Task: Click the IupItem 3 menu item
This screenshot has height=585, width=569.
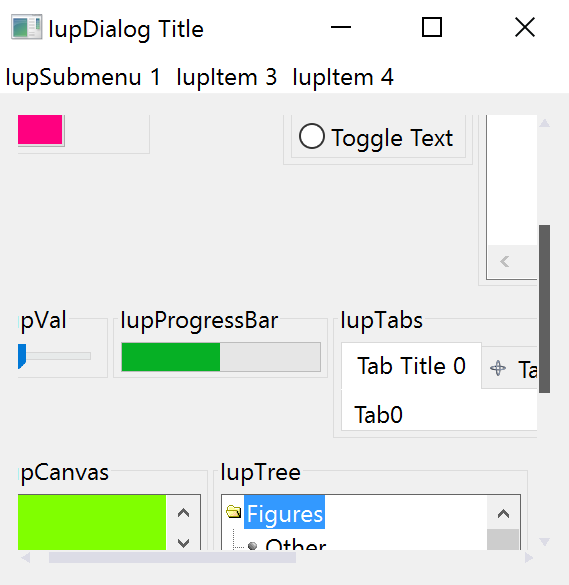Action: pyautogui.click(x=226, y=77)
